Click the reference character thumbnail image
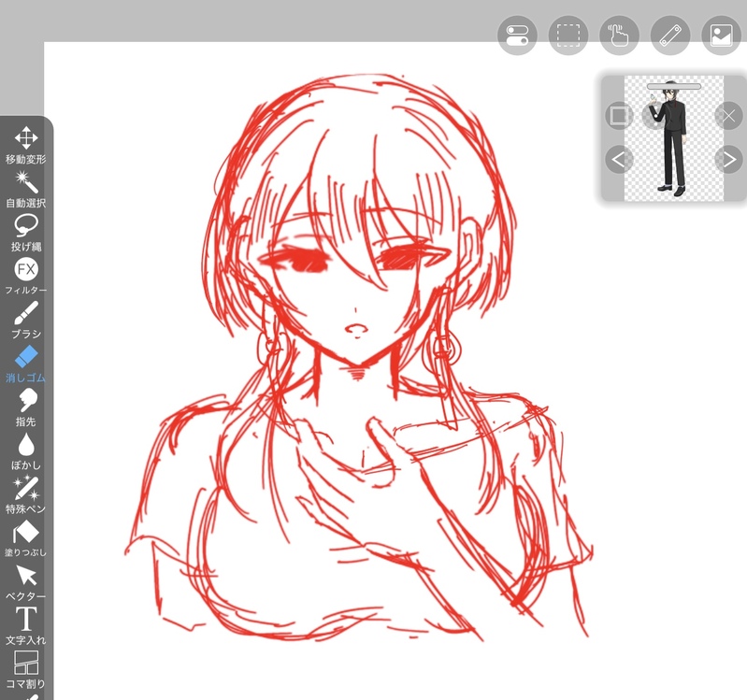This screenshot has height=700, width=747. (x=674, y=138)
